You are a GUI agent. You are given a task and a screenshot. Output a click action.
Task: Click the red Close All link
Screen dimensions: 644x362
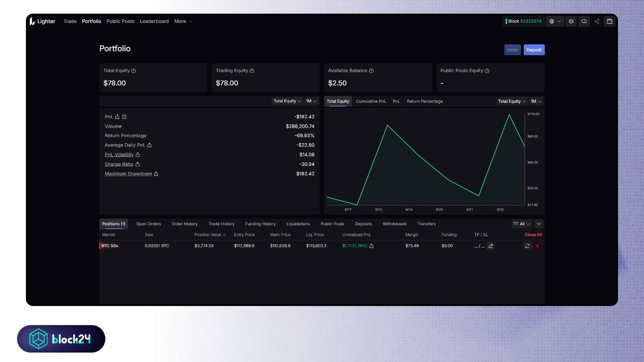[x=533, y=235]
